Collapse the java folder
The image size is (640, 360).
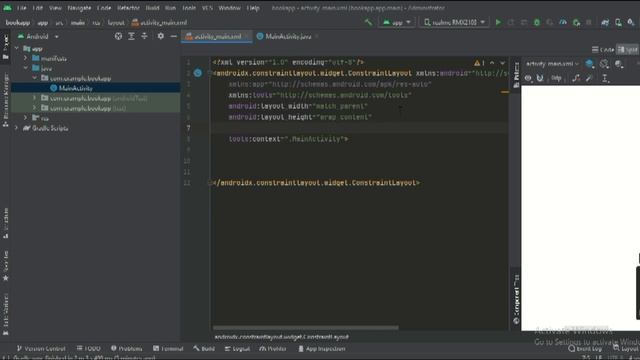click(26, 68)
